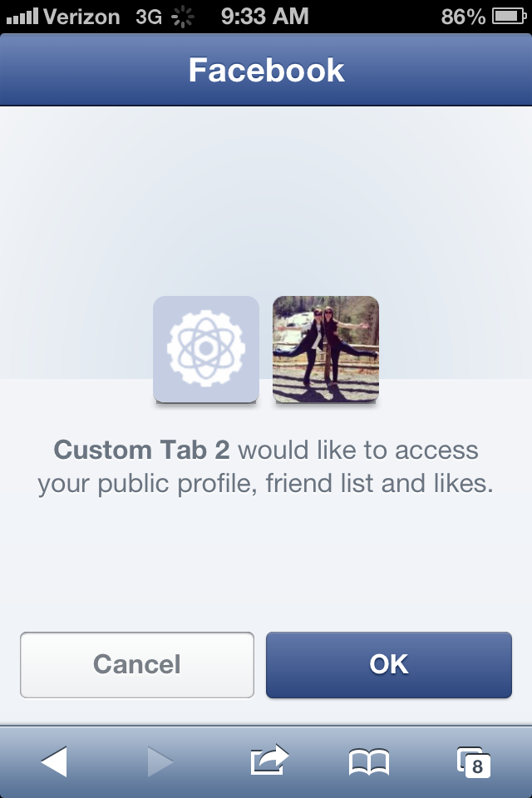Tap the Safari back arrow
Image resolution: width=532 pixels, height=798 pixels.
coord(54,761)
